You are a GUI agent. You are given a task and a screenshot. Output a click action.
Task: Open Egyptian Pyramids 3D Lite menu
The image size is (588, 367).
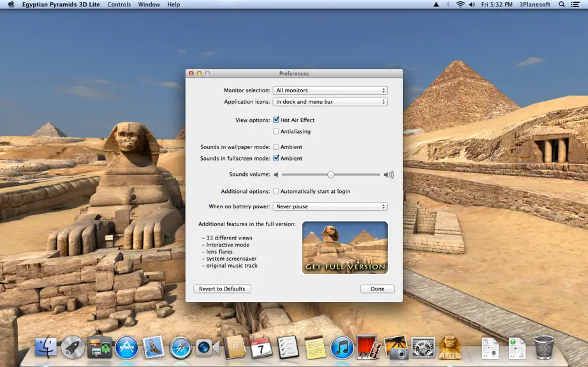(x=61, y=4)
